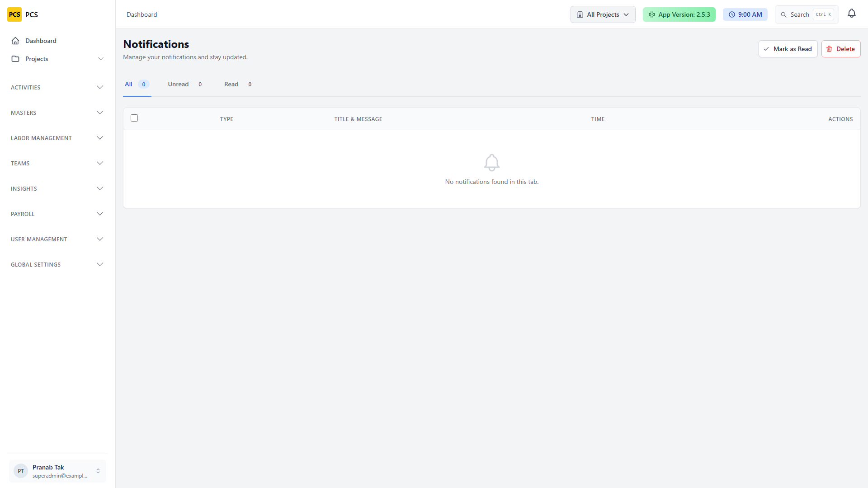
Task: Expand the ACTIVITIES section
Action: tap(57, 87)
